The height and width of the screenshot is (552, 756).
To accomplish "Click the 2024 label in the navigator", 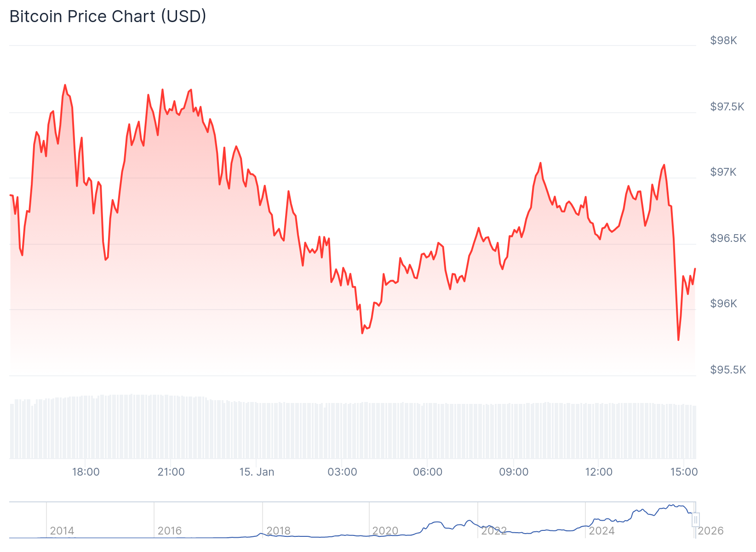I will point(601,531).
